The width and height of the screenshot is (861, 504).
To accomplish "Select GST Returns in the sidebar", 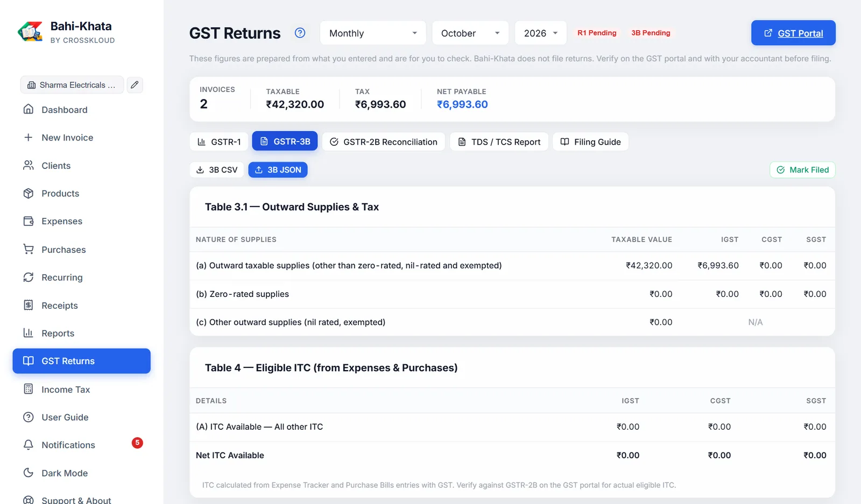I will (81, 361).
